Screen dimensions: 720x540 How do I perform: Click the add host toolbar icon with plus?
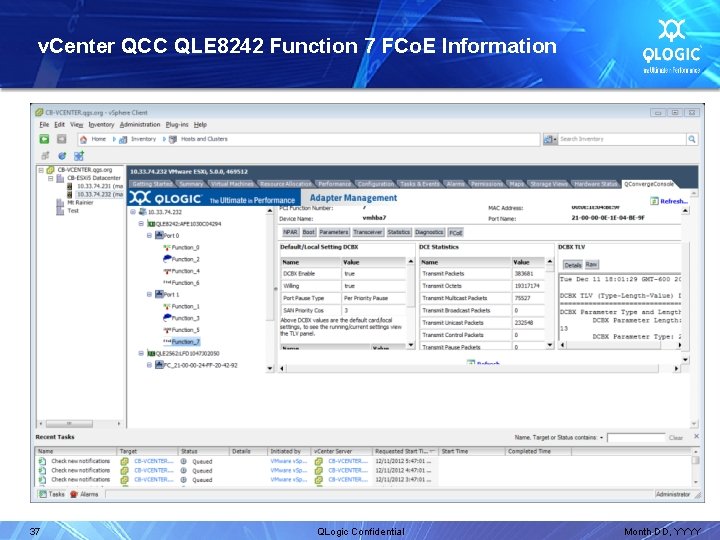[79, 156]
